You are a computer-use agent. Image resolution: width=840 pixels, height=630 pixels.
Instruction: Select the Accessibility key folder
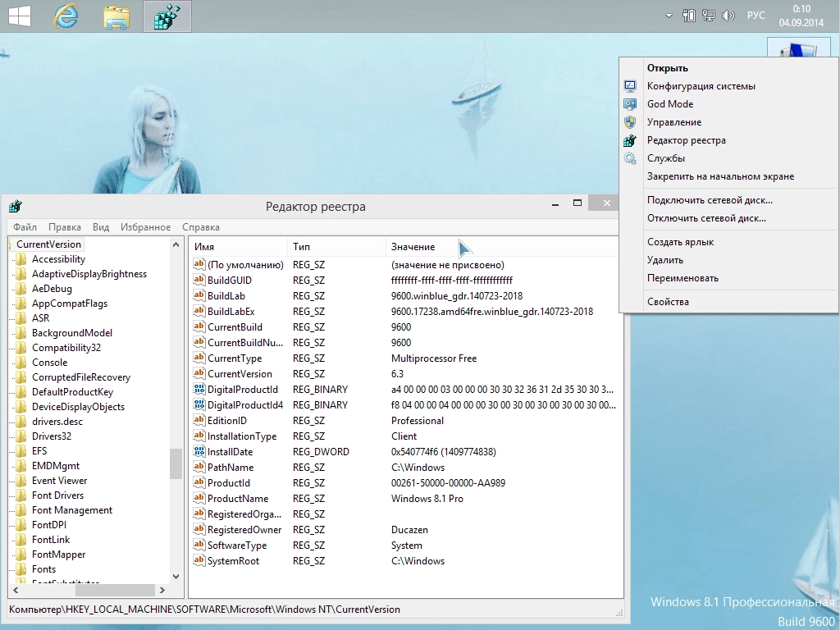pyautogui.click(x=58, y=259)
